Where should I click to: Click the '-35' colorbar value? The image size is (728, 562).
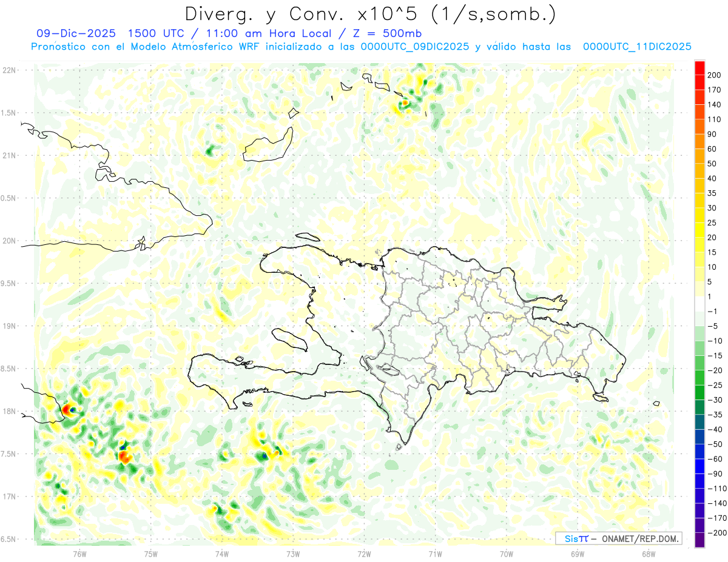pos(714,415)
